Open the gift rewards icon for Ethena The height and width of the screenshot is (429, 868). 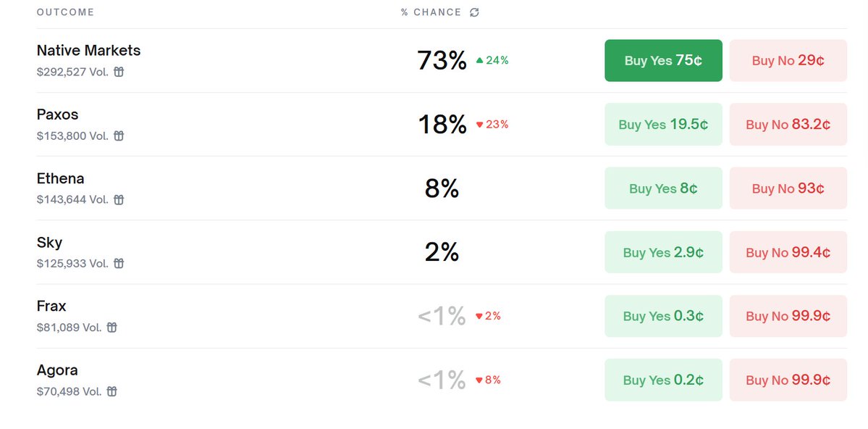(x=119, y=199)
